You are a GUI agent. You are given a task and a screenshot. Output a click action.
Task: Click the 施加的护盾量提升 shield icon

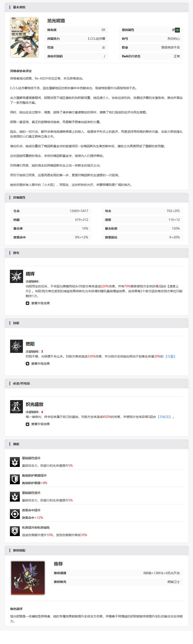(15, 479)
